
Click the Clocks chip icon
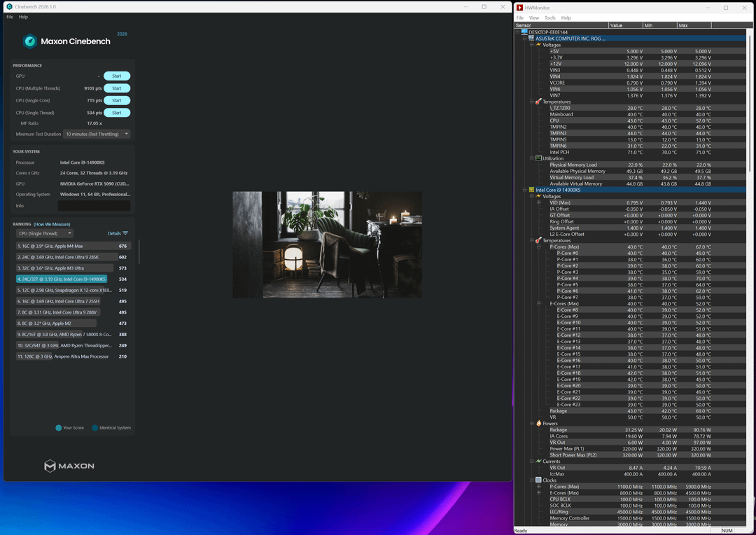pyautogui.click(x=538, y=480)
